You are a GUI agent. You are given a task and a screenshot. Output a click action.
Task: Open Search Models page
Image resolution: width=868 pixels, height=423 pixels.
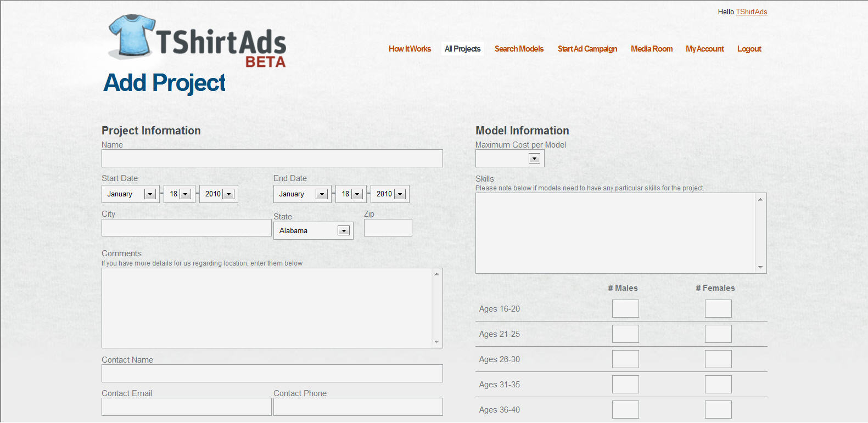519,49
